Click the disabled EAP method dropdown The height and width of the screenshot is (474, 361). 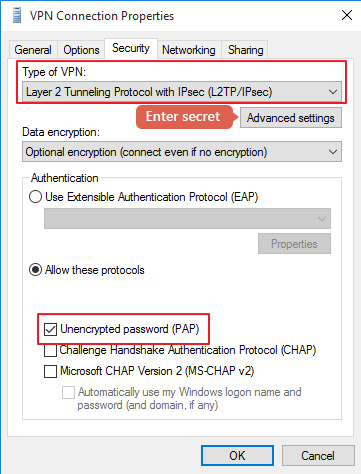point(187,218)
